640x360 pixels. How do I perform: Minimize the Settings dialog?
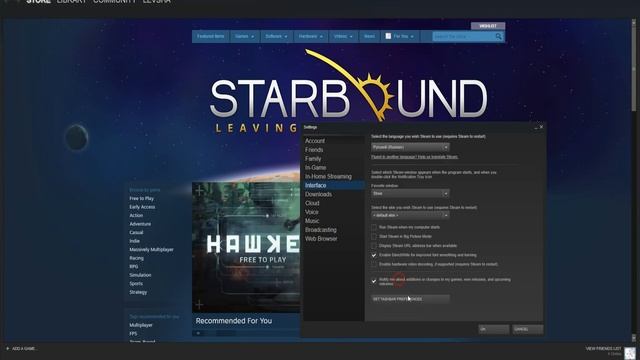pos(536,128)
